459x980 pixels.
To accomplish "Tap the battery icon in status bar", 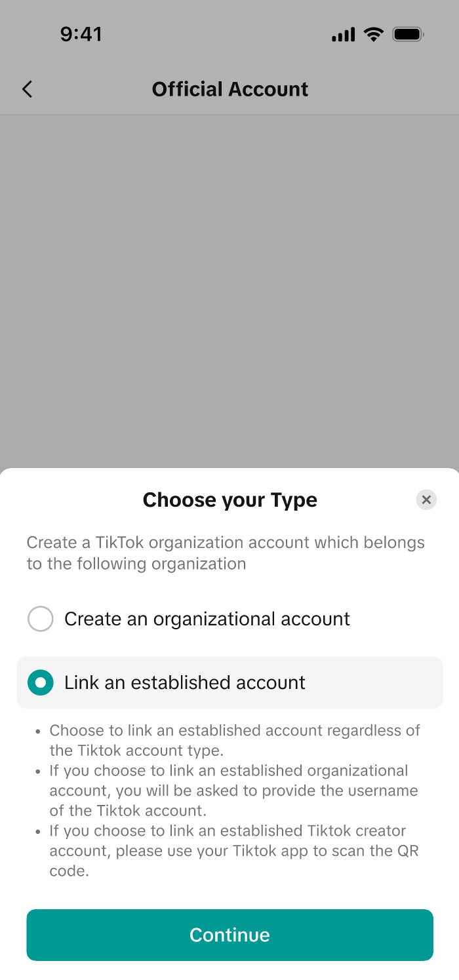I will [408, 34].
